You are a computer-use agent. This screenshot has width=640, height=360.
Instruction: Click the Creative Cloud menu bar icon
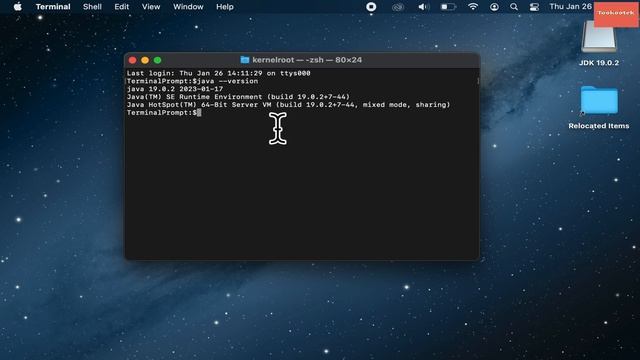(398, 7)
